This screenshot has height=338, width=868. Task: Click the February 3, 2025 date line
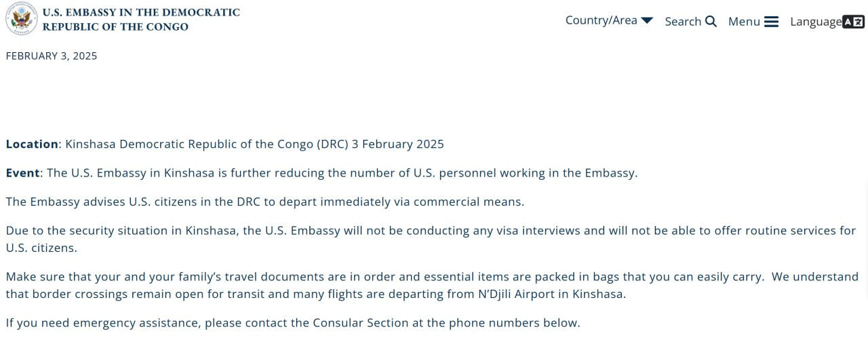(x=52, y=56)
